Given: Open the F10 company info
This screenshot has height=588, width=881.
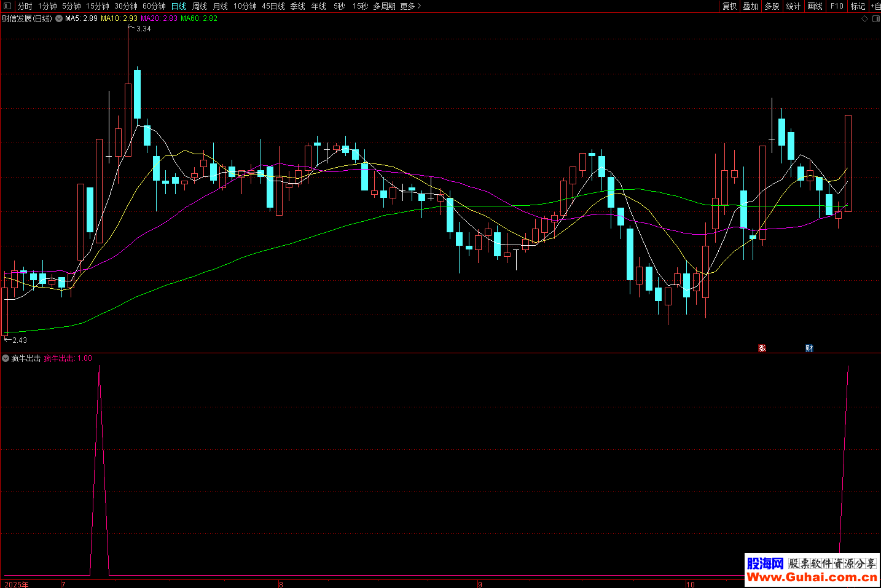Looking at the screenshot, I should tap(837, 6).
